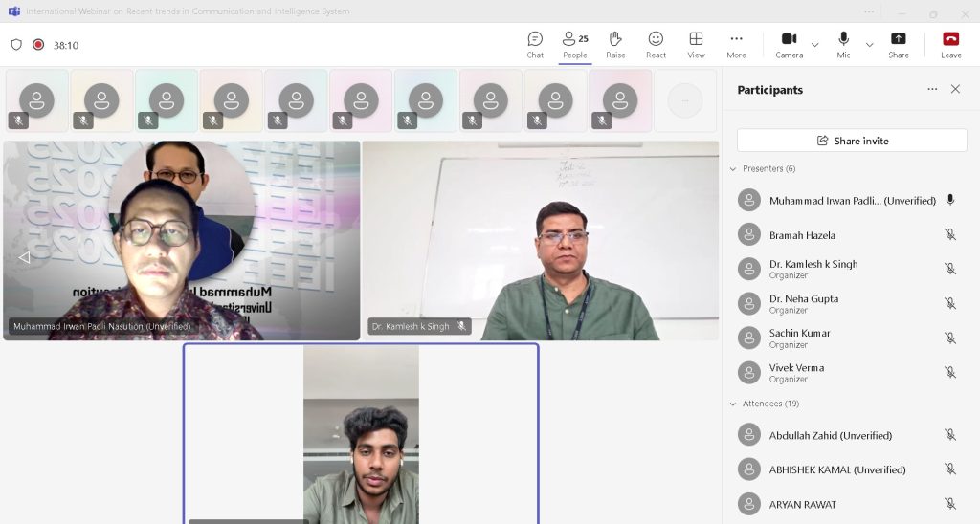Expand the Mic options dropdown arrow
Viewport: 980px width, 524px height.
tap(869, 45)
